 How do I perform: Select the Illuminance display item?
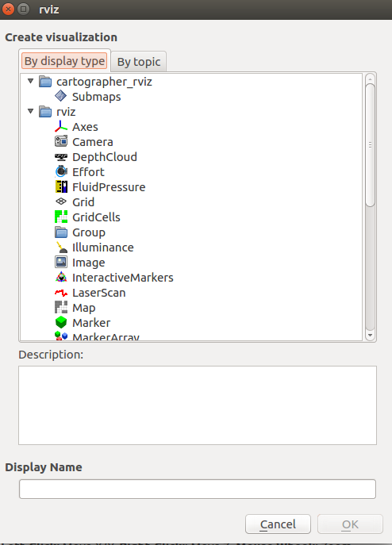pos(103,248)
